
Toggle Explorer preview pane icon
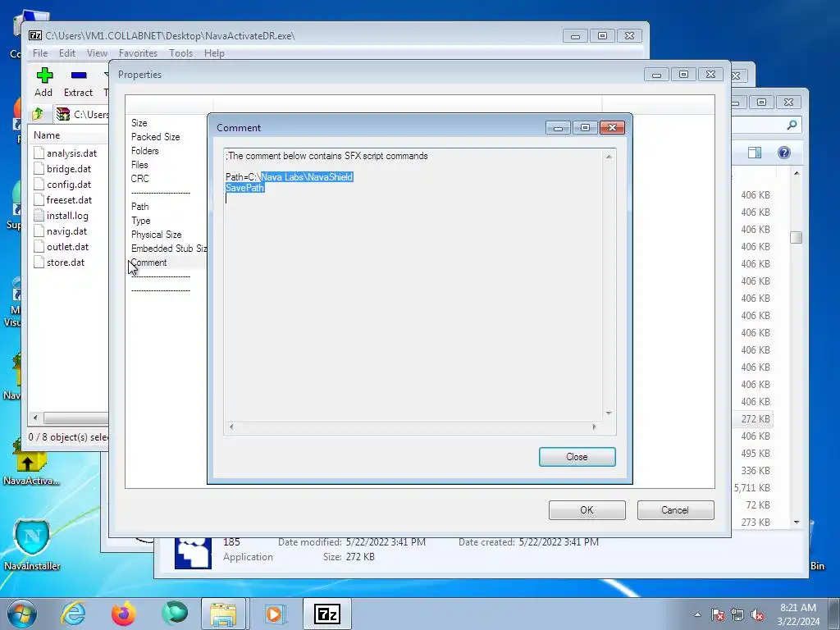click(755, 153)
